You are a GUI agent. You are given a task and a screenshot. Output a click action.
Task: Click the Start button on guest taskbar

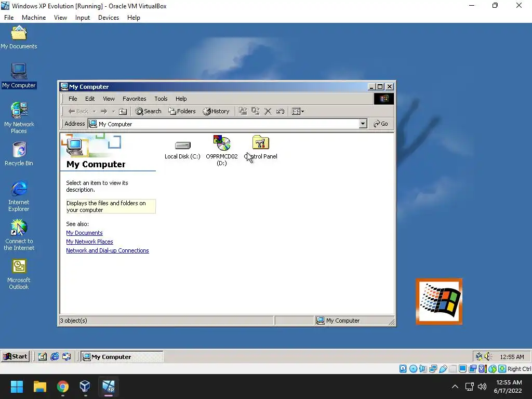15,356
